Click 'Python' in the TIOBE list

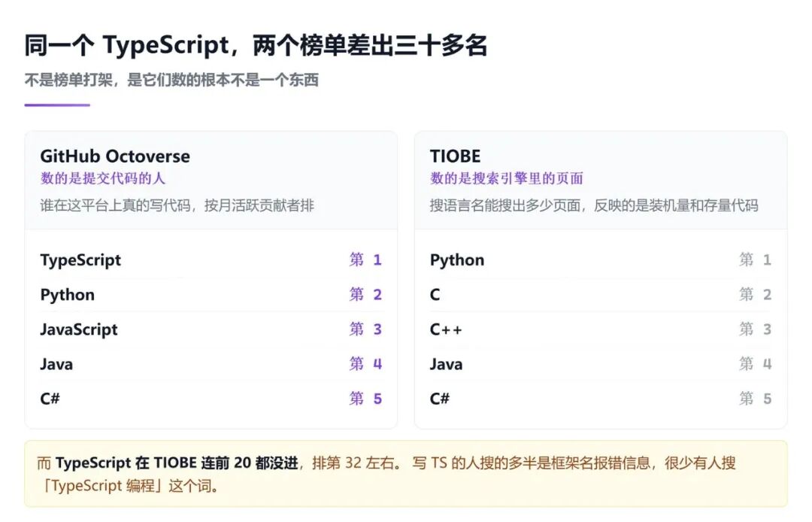tap(457, 260)
